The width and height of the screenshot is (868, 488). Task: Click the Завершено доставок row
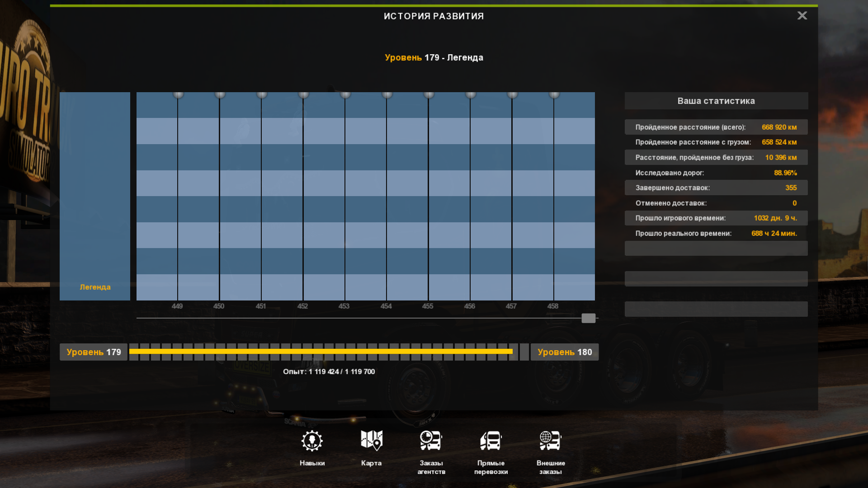click(x=716, y=188)
